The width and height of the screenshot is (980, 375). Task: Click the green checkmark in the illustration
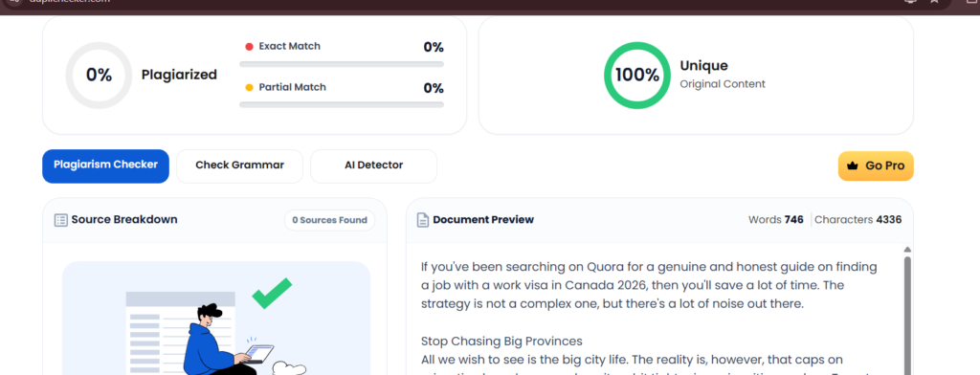pyautogui.click(x=272, y=293)
